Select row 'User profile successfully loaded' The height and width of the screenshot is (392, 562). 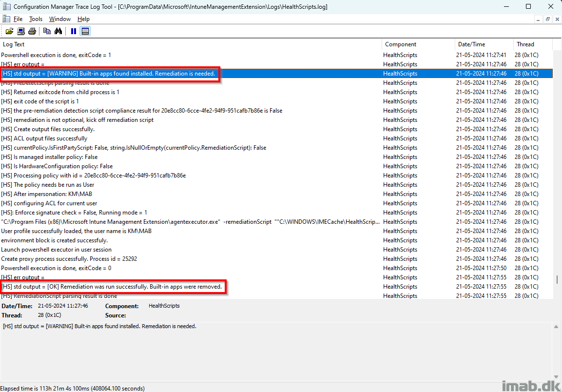276,231
